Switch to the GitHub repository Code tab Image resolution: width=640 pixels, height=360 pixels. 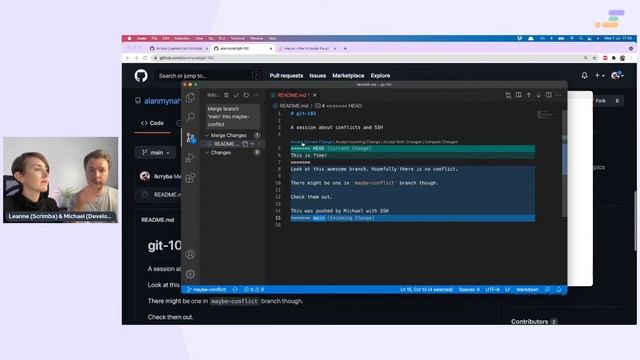click(x=152, y=123)
